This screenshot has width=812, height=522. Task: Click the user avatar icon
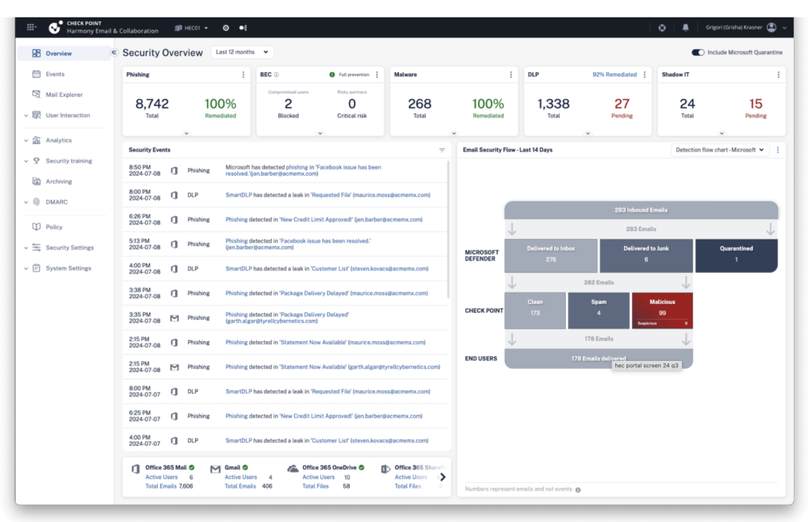(x=771, y=28)
